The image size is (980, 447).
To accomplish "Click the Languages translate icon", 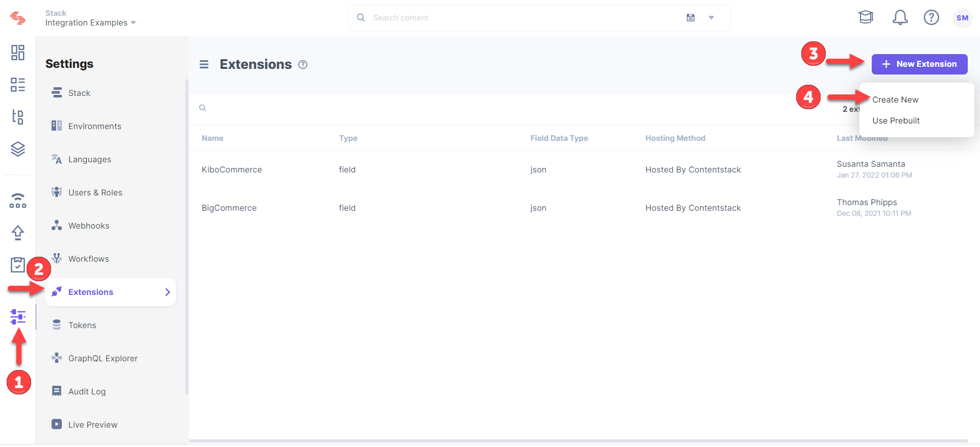I will (57, 159).
